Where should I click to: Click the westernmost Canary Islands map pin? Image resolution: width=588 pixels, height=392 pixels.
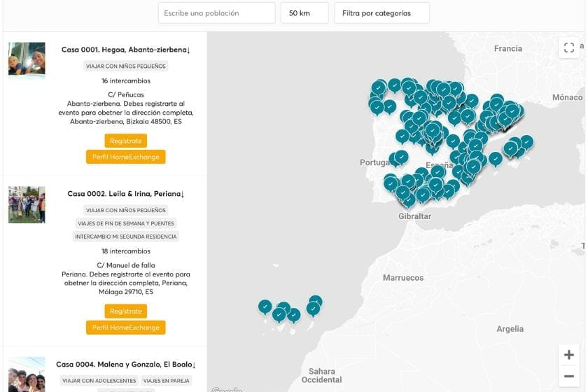coord(265,307)
